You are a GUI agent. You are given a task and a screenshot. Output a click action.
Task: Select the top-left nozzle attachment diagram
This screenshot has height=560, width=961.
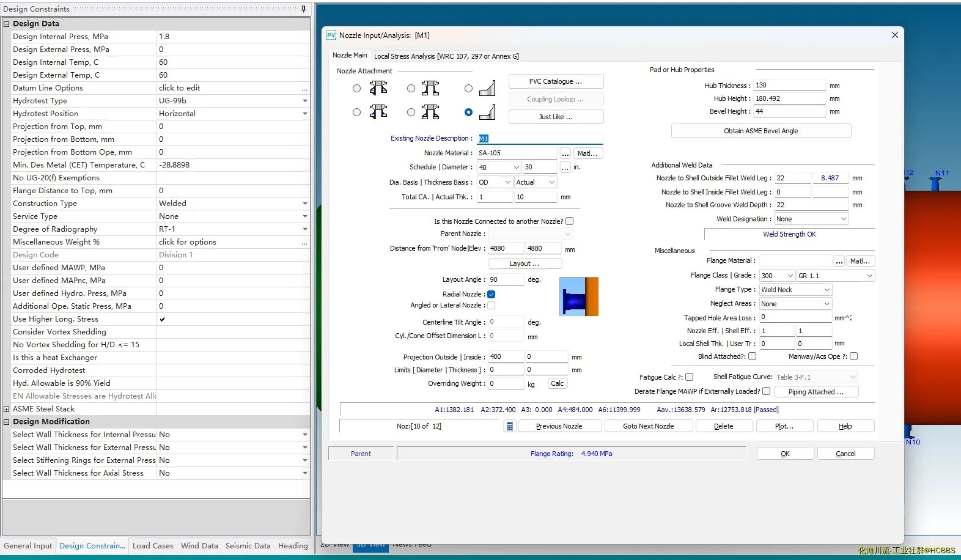point(378,88)
